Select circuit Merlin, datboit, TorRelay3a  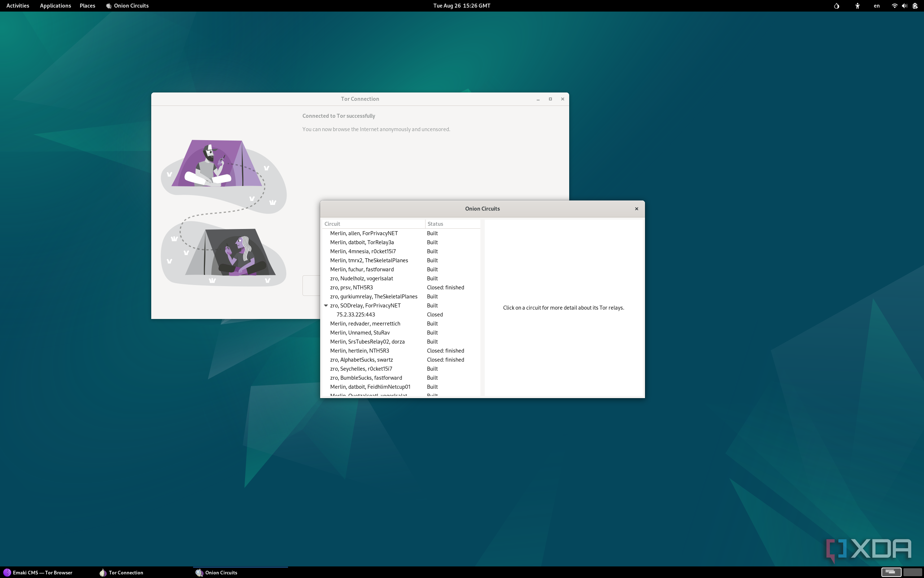tap(401, 242)
